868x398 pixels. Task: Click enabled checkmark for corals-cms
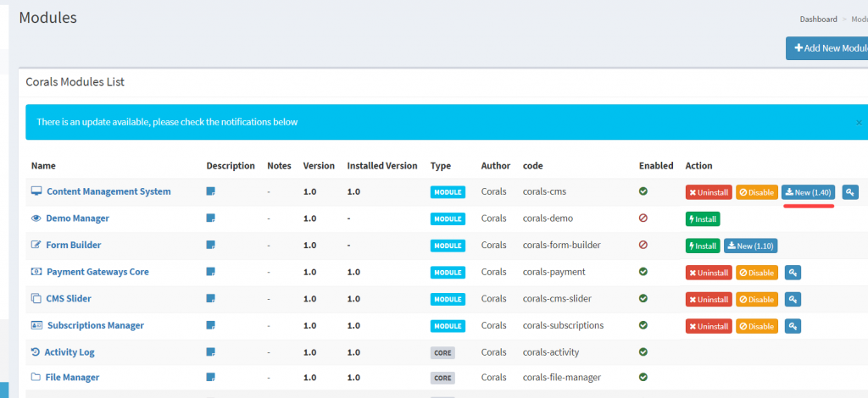pos(643,191)
